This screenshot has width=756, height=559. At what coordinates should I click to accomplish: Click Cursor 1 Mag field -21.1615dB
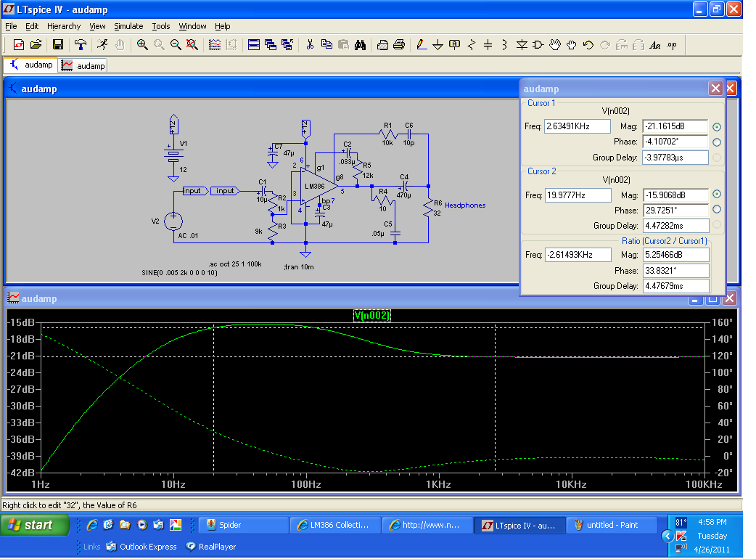675,126
